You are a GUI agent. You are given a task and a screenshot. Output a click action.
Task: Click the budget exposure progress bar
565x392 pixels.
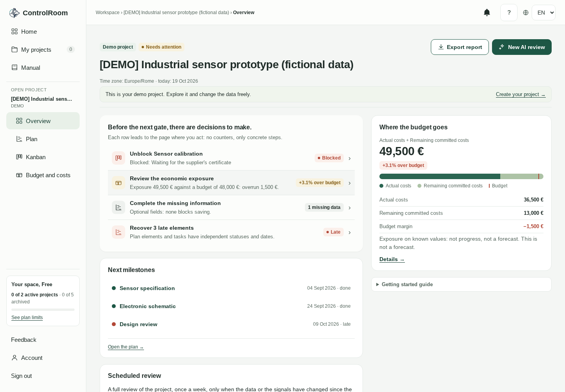(x=461, y=176)
